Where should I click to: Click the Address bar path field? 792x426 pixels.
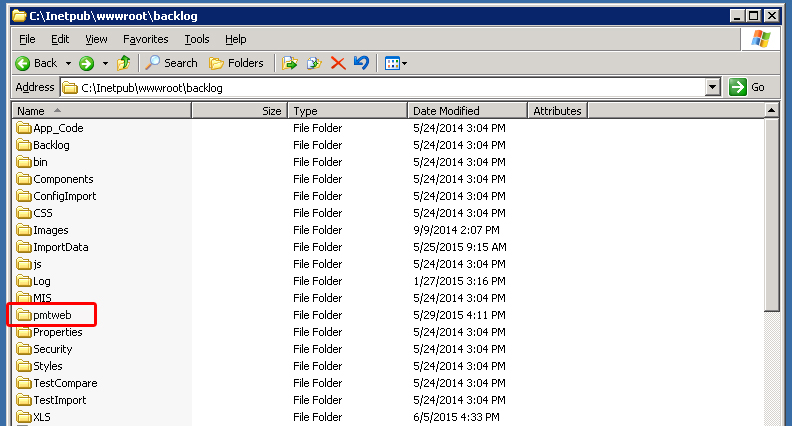pos(383,87)
